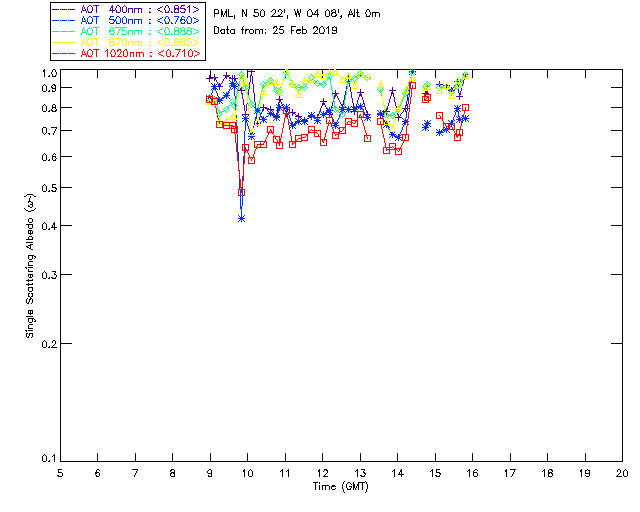Screen dimensions: 640x512
Task: Click y-axis tick label 0.3
Action: click(49, 275)
